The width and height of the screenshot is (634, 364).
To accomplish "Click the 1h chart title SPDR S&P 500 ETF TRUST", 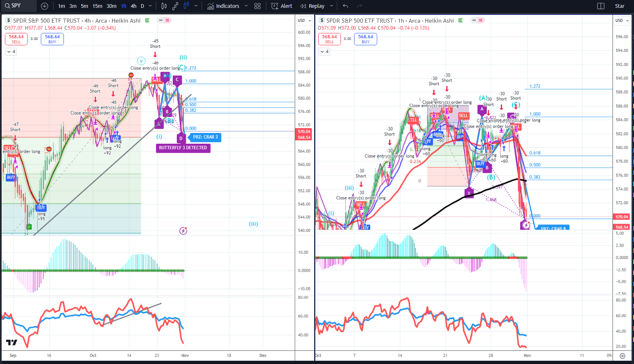I will (360, 21).
